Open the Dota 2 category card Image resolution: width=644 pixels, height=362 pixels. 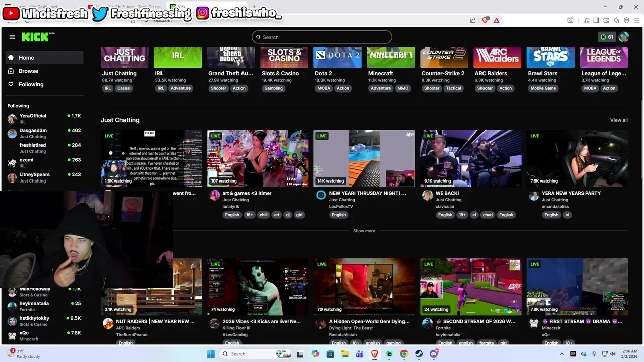pyautogui.click(x=338, y=57)
